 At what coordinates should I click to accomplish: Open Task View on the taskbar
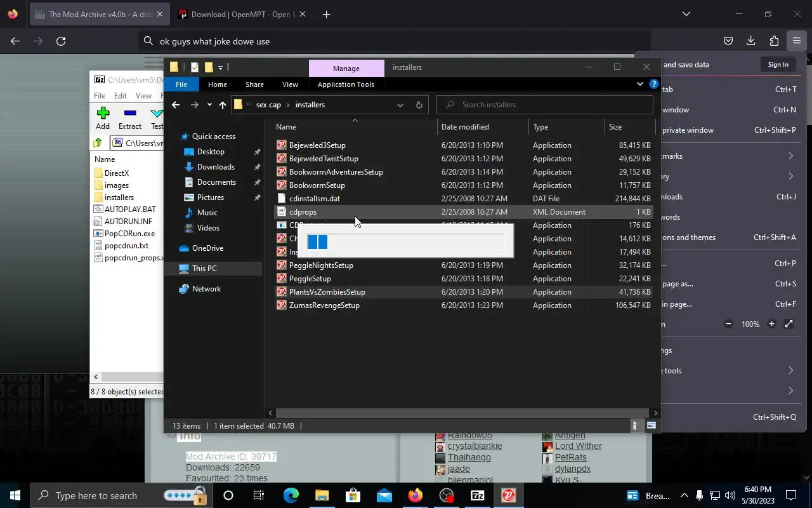tap(259, 495)
